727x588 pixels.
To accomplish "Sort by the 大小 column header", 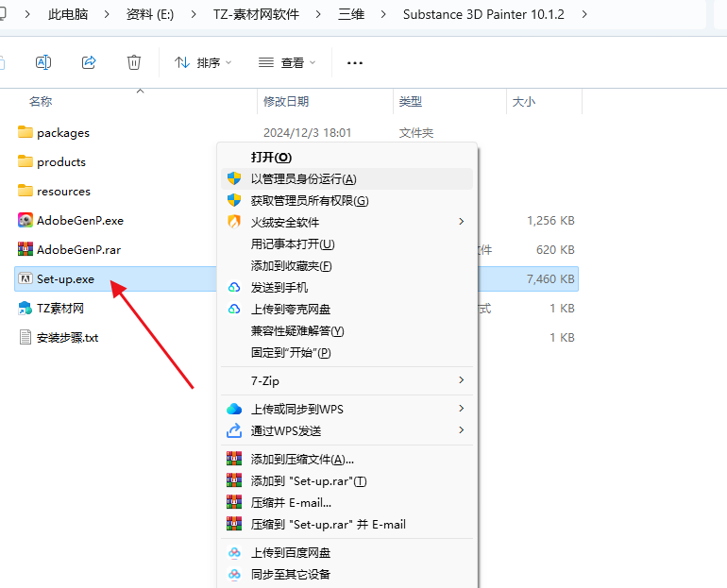I will 524,102.
